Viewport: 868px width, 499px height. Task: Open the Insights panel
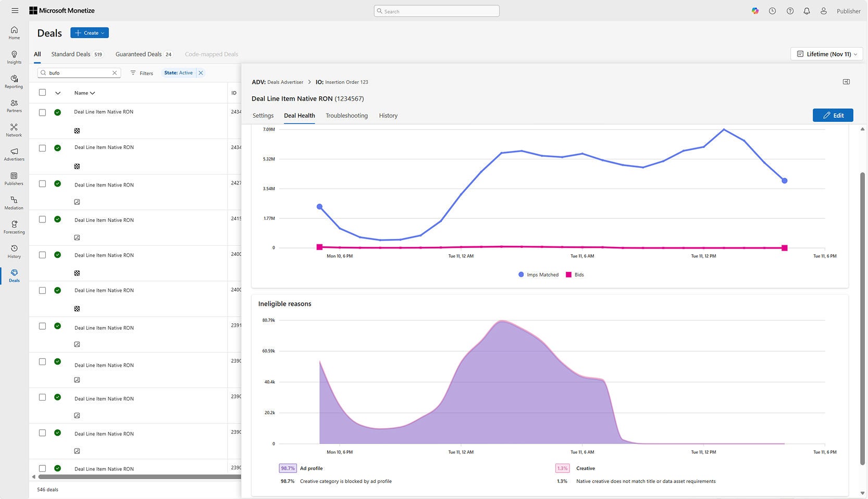click(x=14, y=58)
